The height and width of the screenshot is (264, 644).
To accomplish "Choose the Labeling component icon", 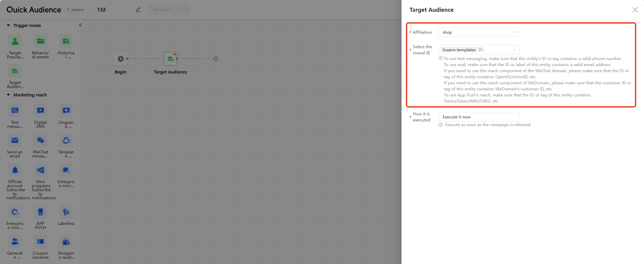I will click(x=66, y=212).
